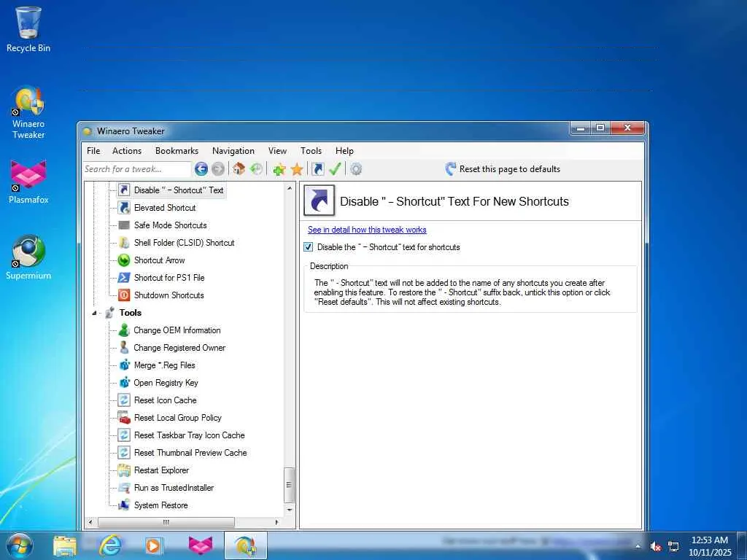This screenshot has width=747, height=560.
Task: Open the Navigation menu
Action: [x=233, y=151]
